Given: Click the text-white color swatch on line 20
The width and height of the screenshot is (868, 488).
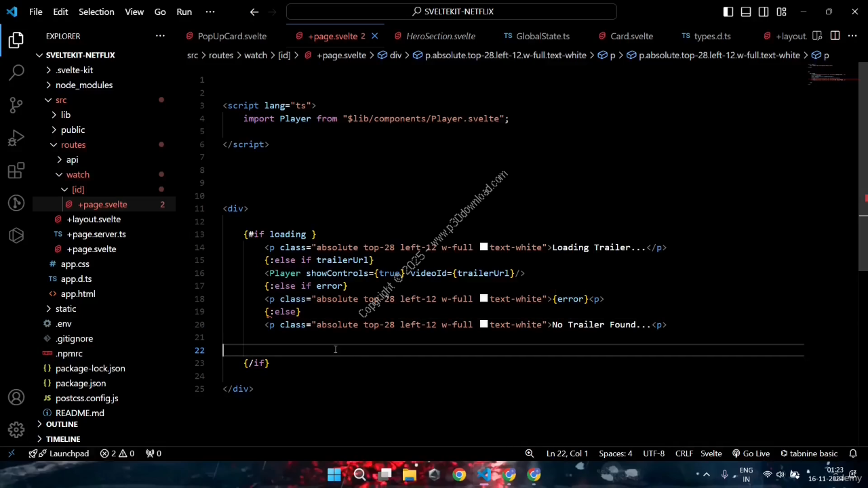Looking at the screenshot, I should pyautogui.click(x=484, y=324).
